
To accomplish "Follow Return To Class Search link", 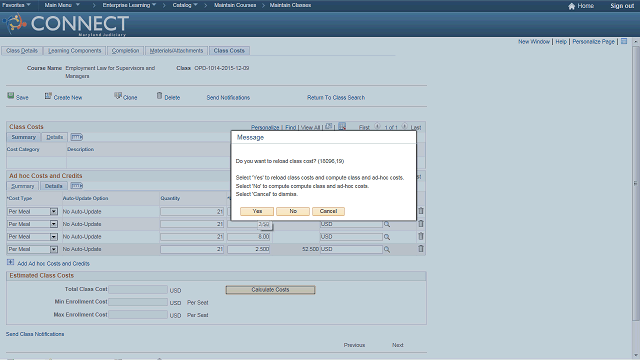I will tap(336, 98).
